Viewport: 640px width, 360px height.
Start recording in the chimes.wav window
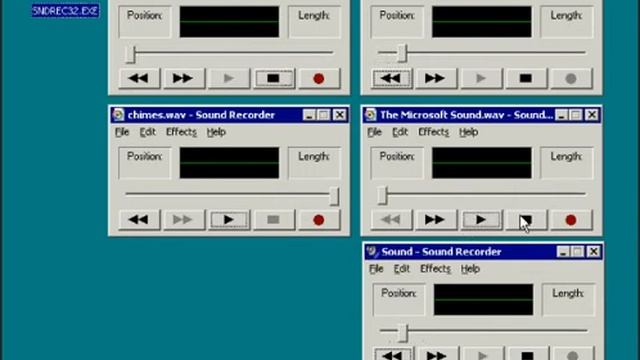tap(319, 220)
